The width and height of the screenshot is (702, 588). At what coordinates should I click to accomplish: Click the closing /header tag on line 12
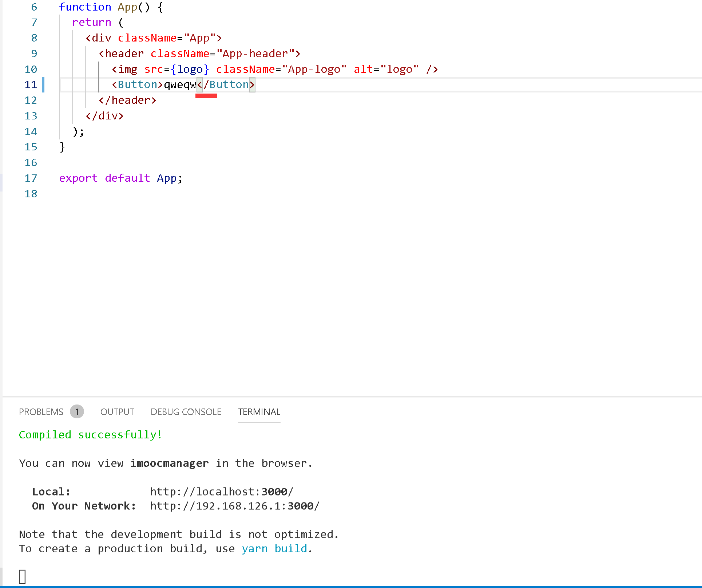127,100
